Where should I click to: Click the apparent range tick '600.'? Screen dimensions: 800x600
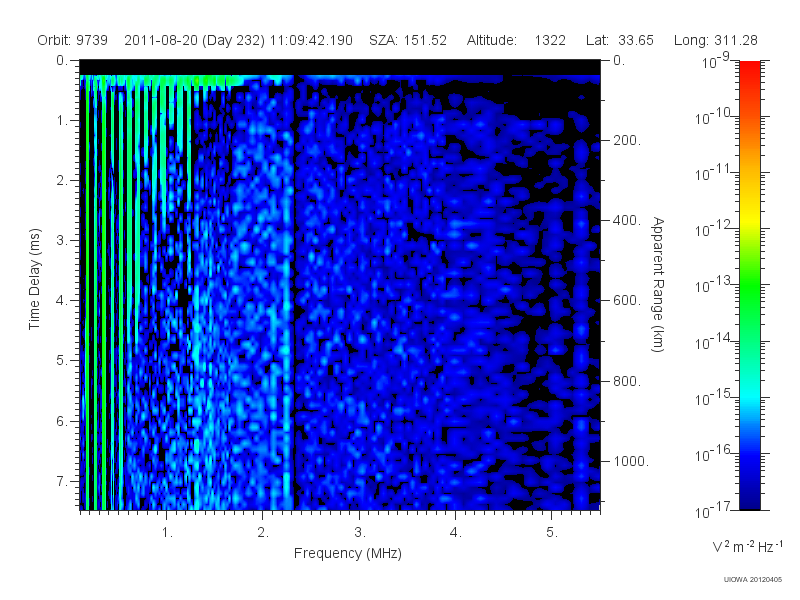click(x=627, y=301)
